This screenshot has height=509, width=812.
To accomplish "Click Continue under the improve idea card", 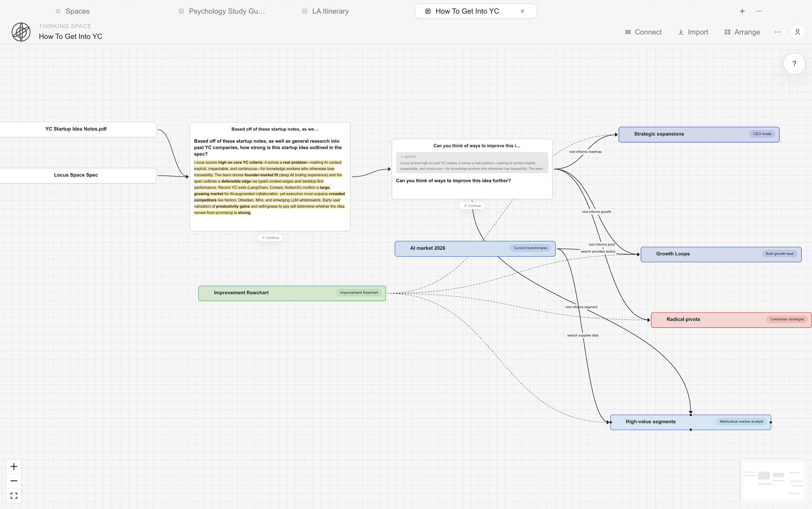I will pos(472,206).
